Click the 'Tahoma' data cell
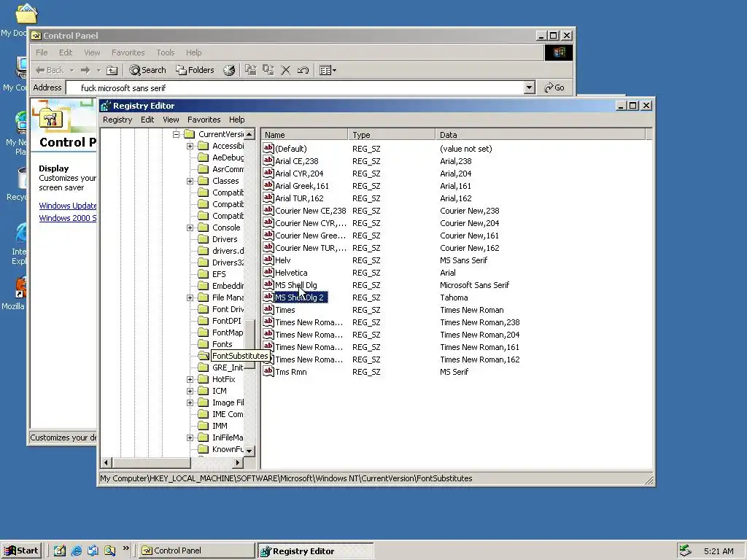Image resolution: width=747 pixels, height=560 pixels. [x=454, y=297]
